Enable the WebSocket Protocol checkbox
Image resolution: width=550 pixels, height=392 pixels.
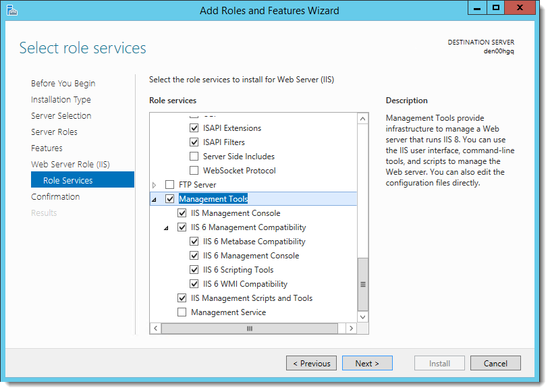click(194, 171)
